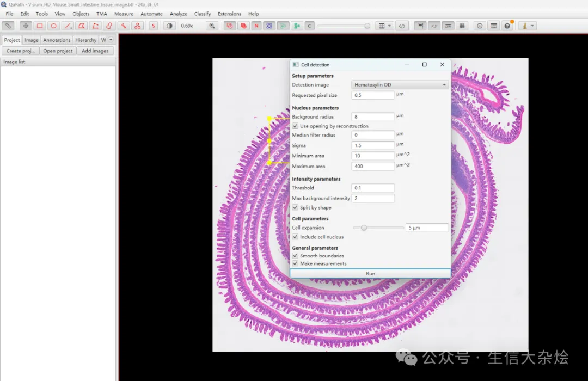Click the Sigma input field

(373, 145)
